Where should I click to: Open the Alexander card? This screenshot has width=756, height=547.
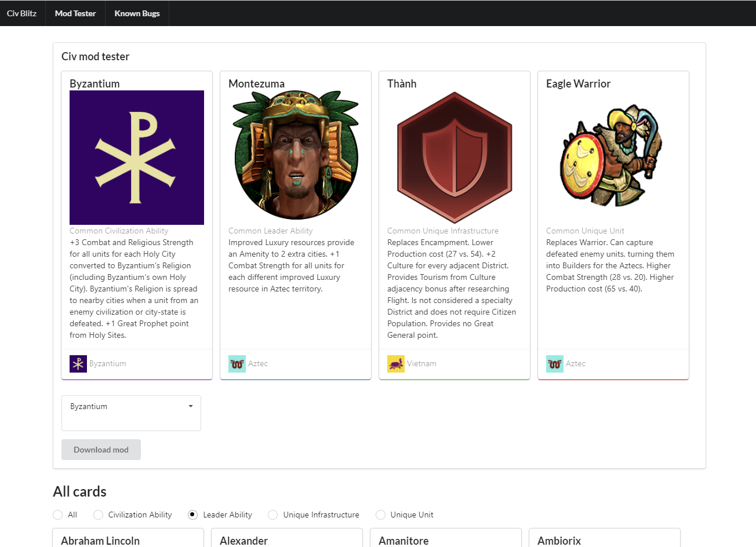287,538
